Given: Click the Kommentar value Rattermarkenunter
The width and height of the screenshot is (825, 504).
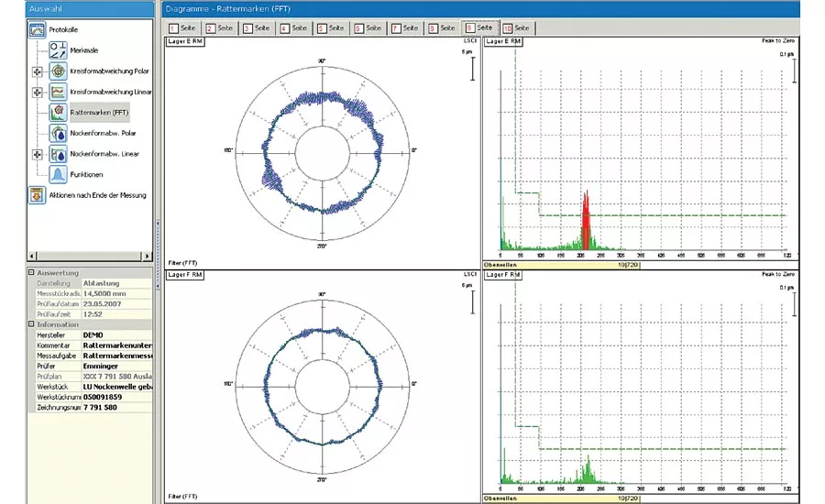Looking at the screenshot, I should [116, 345].
